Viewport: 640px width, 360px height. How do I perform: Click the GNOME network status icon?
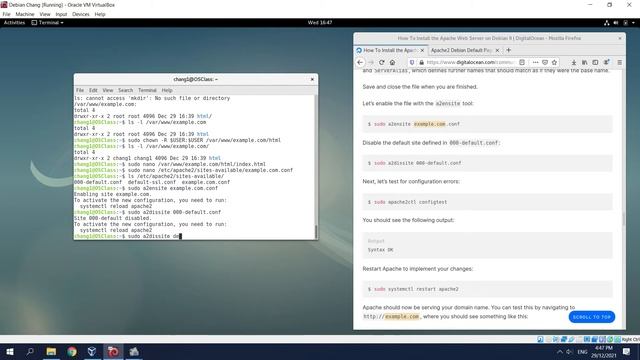click(x=607, y=23)
